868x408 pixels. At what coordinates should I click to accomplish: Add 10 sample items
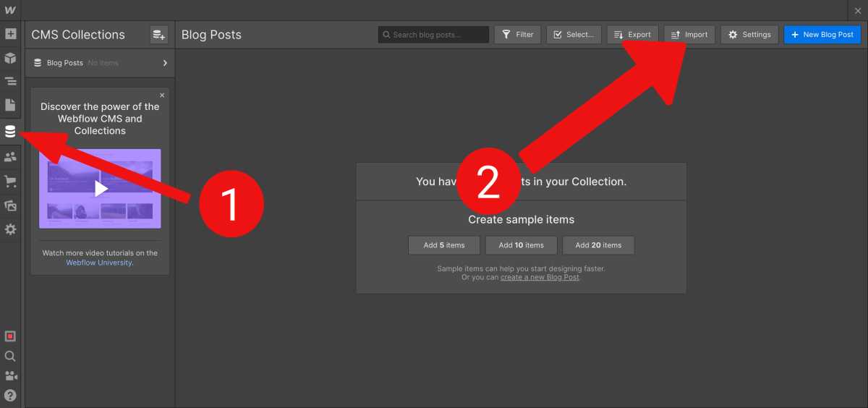point(521,245)
